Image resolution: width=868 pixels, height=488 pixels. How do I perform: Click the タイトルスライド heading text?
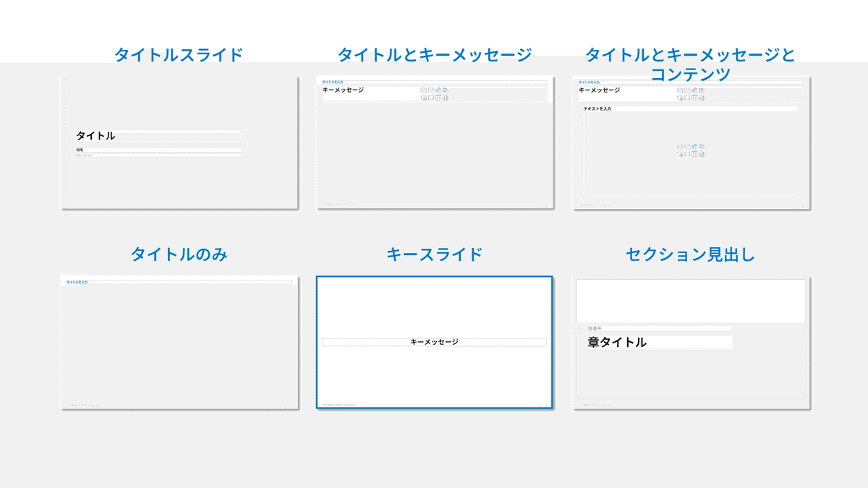click(x=179, y=54)
